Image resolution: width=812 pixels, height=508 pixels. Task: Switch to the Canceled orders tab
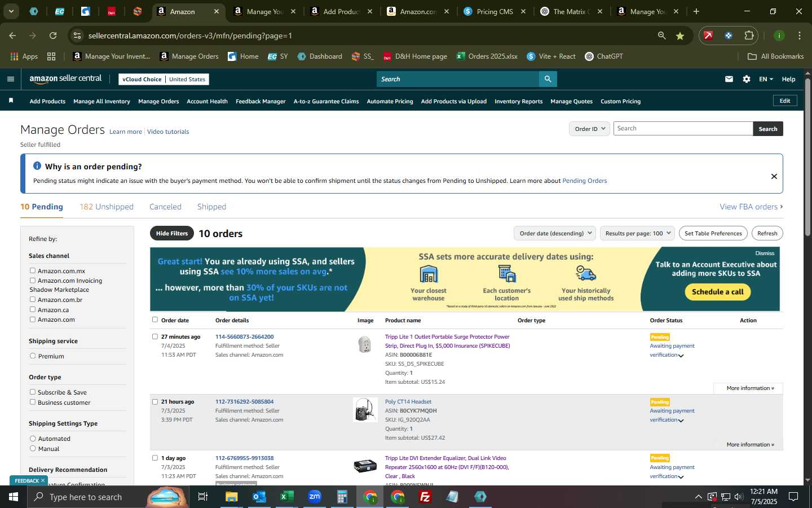[165, 207]
